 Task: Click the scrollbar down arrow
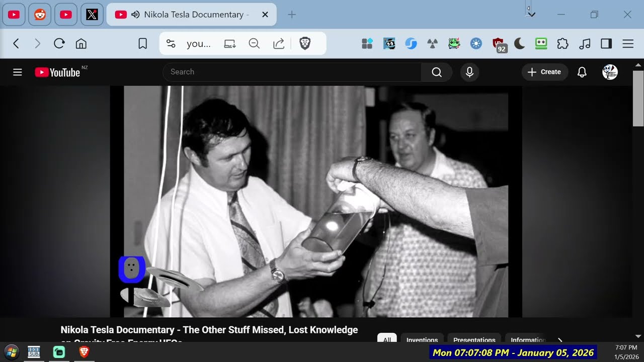point(638,336)
